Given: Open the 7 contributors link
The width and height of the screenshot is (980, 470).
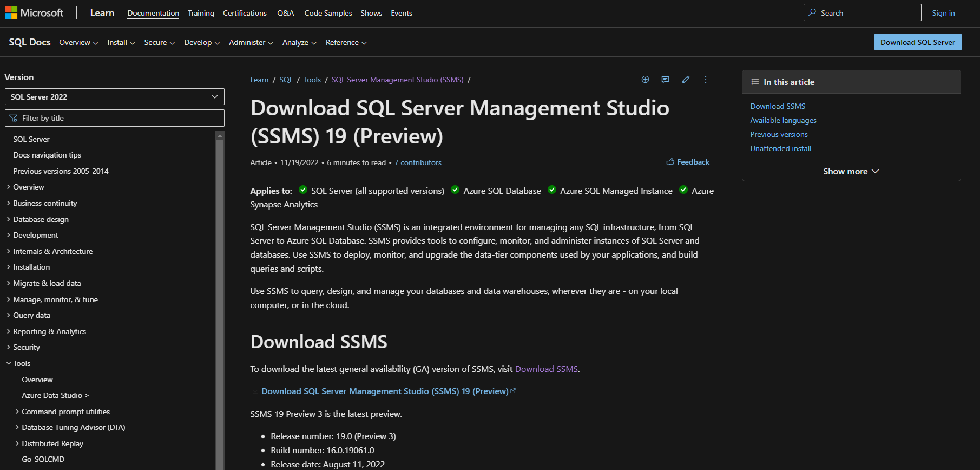Looking at the screenshot, I should [x=418, y=162].
